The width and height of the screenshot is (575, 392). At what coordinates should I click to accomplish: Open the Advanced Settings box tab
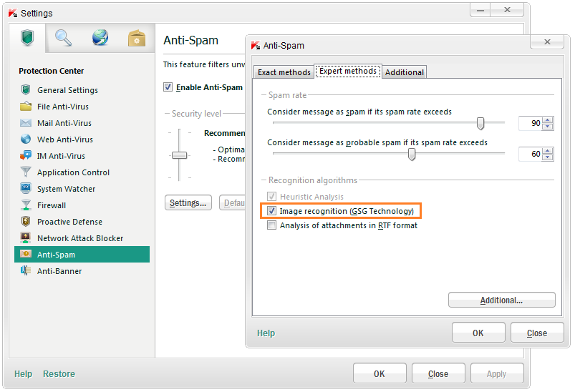[x=137, y=38]
